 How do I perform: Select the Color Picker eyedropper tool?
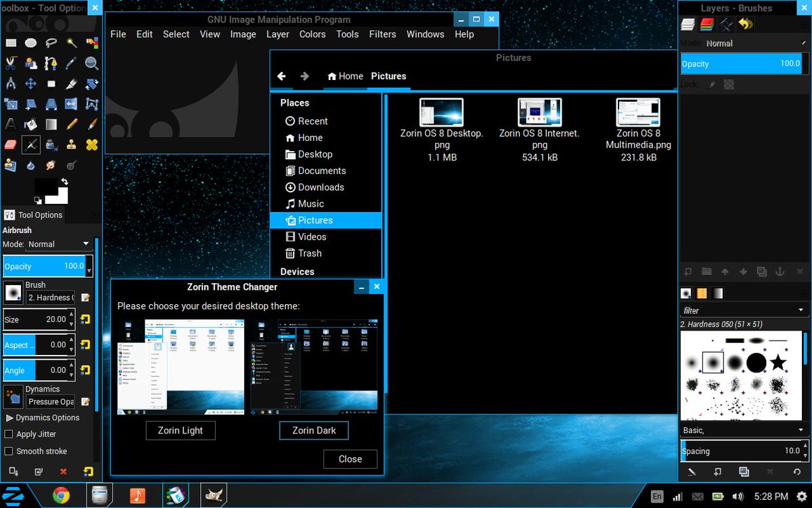point(71,63)
